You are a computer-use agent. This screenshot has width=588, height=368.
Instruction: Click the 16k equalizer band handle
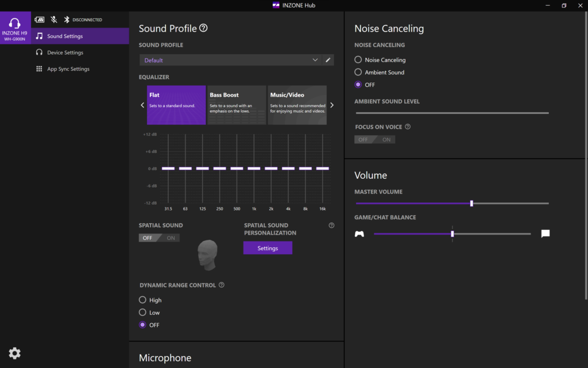click(323, 168)
